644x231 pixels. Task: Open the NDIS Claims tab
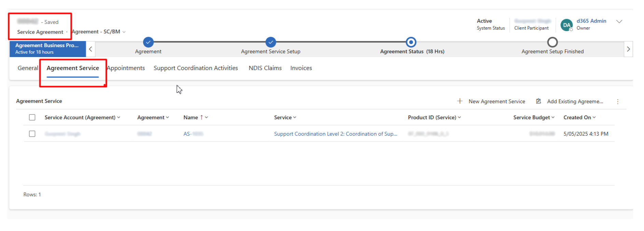click(x=265, y=68)
